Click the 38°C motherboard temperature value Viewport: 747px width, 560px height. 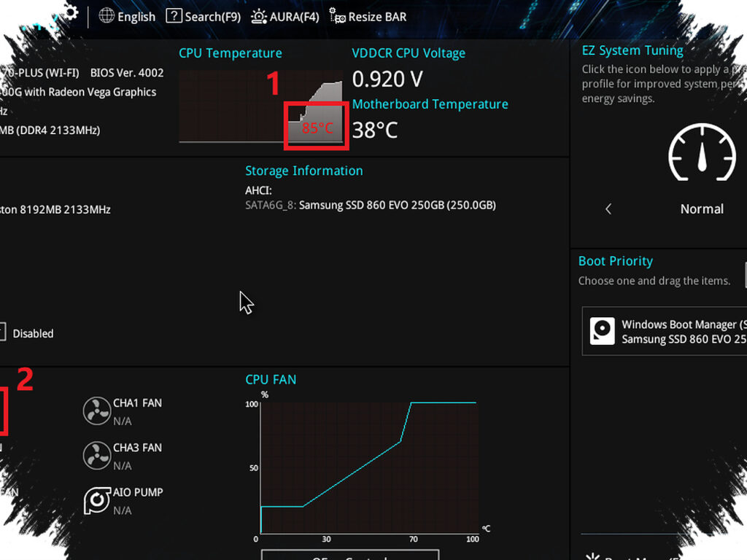[x=375, y=130]
